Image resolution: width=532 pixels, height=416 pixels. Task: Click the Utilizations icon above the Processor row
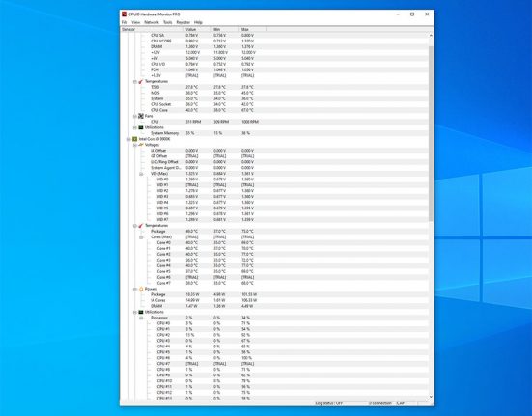click(141, 312)
